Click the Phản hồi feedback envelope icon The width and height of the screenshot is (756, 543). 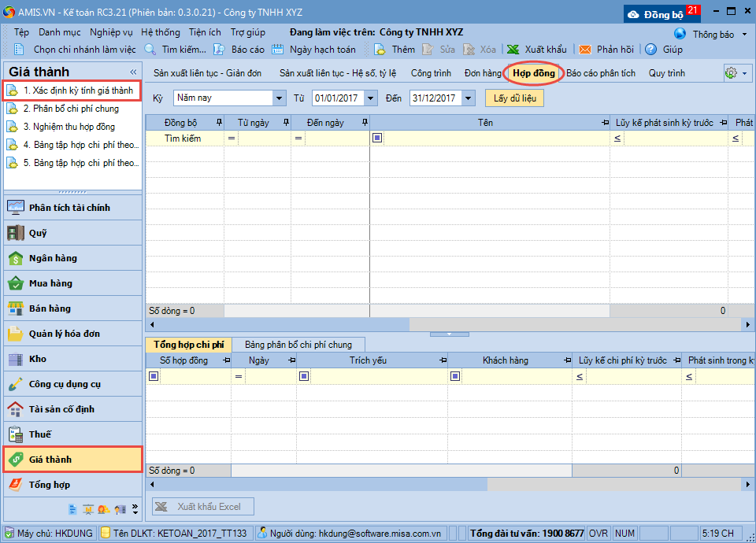585,50
